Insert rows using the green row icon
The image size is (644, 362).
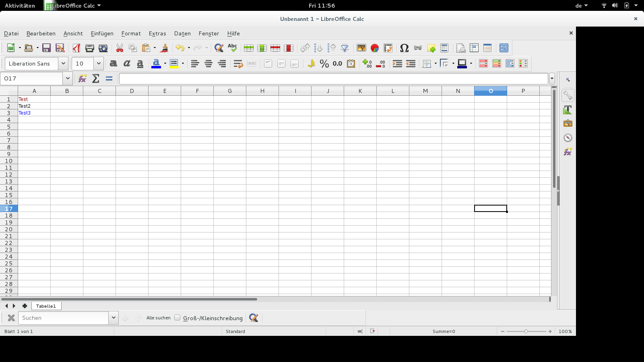[249, 48]
